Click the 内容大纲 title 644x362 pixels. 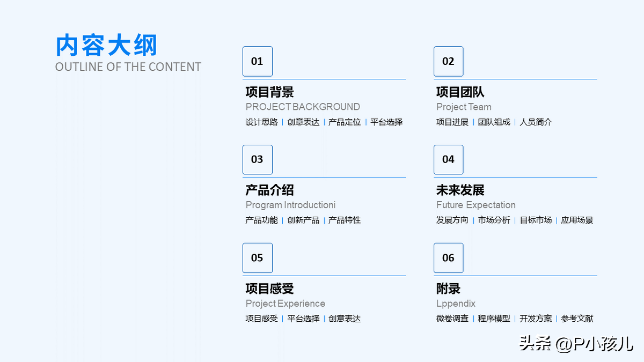pyautogui.click(x=106, y=46)
